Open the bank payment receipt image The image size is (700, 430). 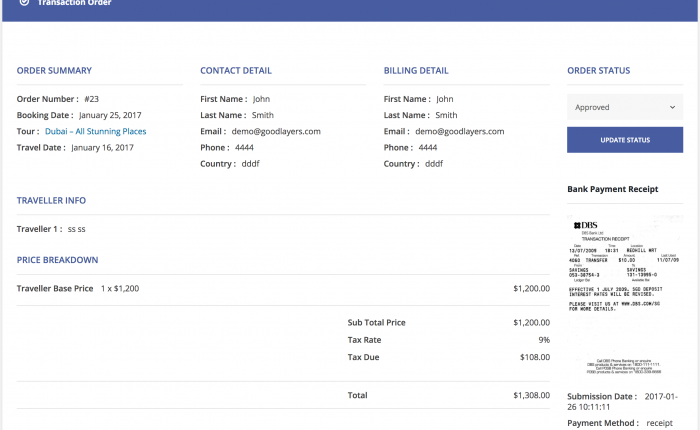[x=625, y=295]
